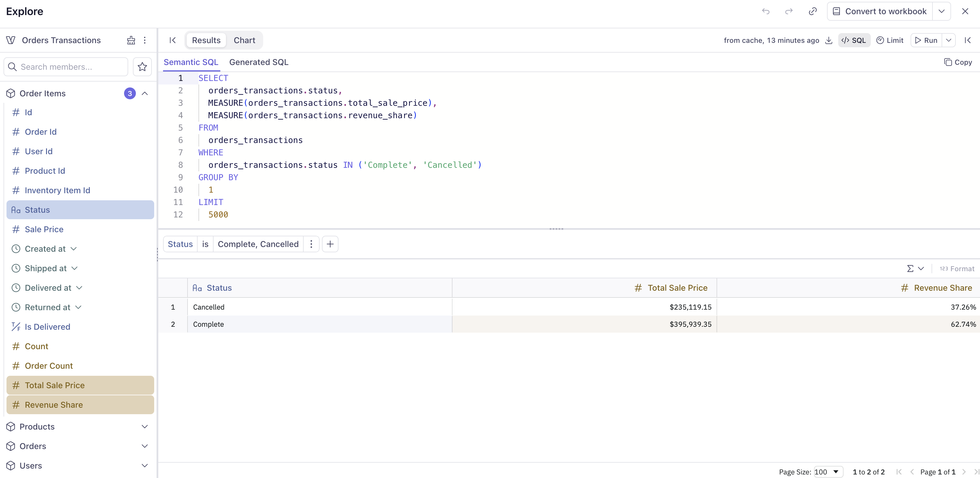Open Orders Transactions three-dot menu
Image resolution: width=980 pixels, height=478 pixels.
(x=144, y=40)
